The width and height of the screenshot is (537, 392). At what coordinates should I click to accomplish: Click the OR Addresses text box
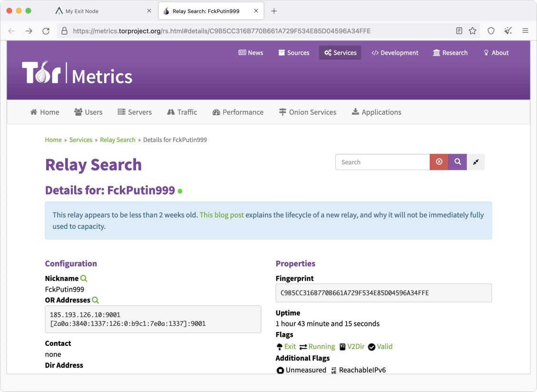[x=153, y=319]
